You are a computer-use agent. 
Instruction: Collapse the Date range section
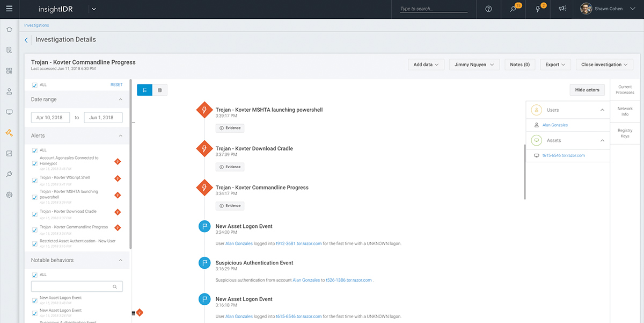pyautogui.click(x=120, y=99)
